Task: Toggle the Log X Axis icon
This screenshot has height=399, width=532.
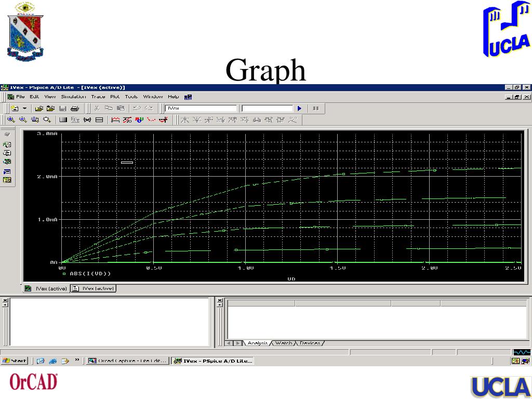Action: pyautogui.click(x=63, y=119)
